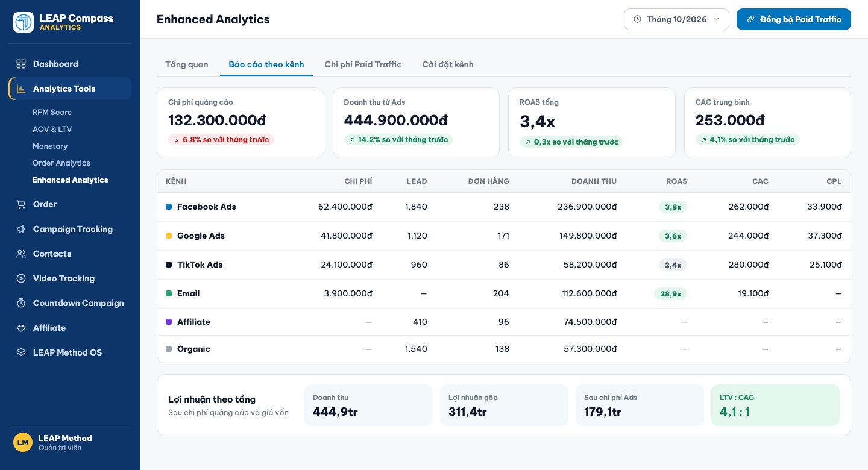This screenshot has width=868, height=470.
Task: Click the Affiliate heart icon
Action: pyautogui.click(x=21, y=328)
